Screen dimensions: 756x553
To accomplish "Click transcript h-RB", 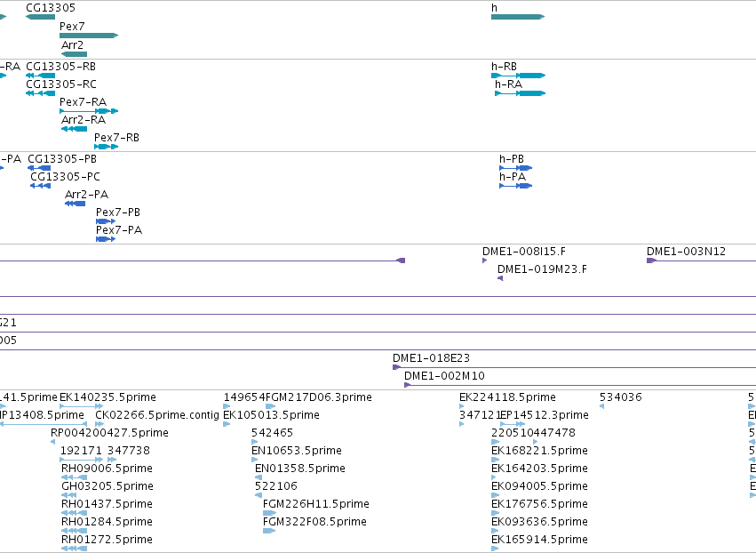I will click(518, 76).
